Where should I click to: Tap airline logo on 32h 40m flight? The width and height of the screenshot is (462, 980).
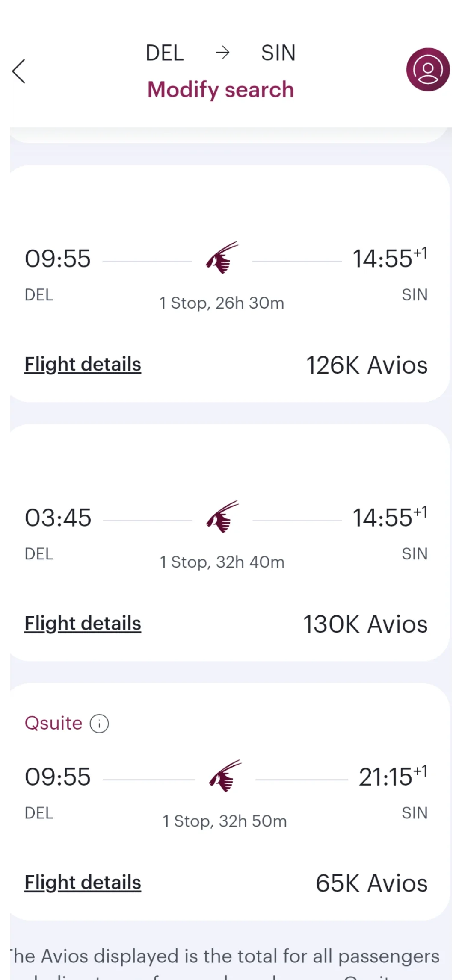[222, 517]
